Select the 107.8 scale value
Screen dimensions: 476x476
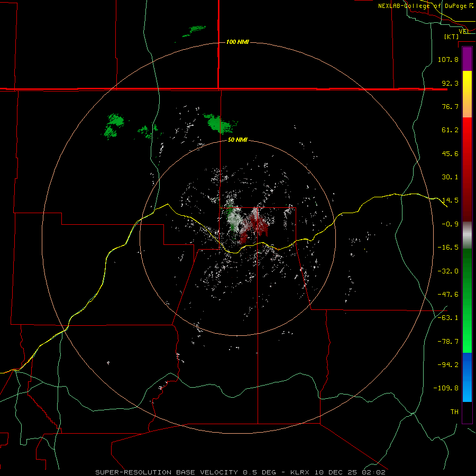point(448,59)
